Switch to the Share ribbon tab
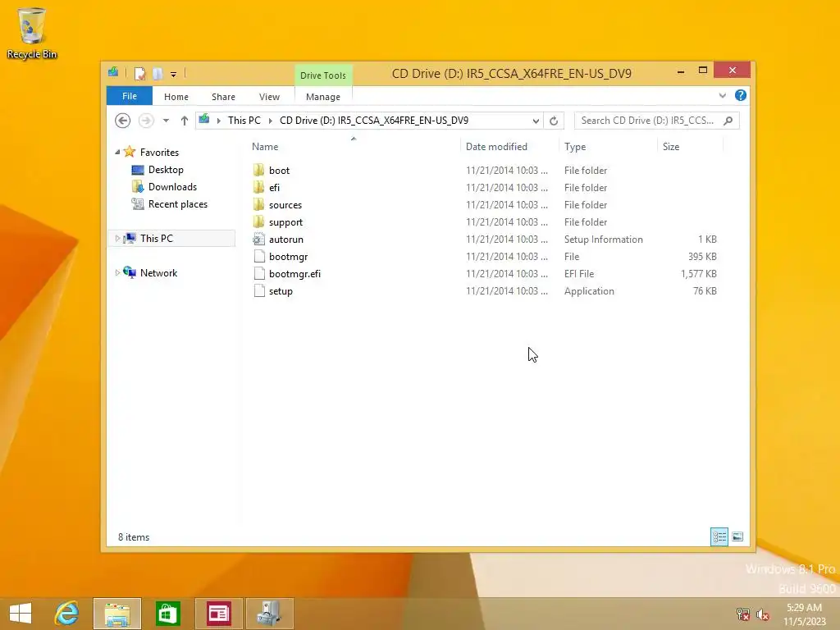The width and height of the screenshot is (840, 630). pos(223,97)
